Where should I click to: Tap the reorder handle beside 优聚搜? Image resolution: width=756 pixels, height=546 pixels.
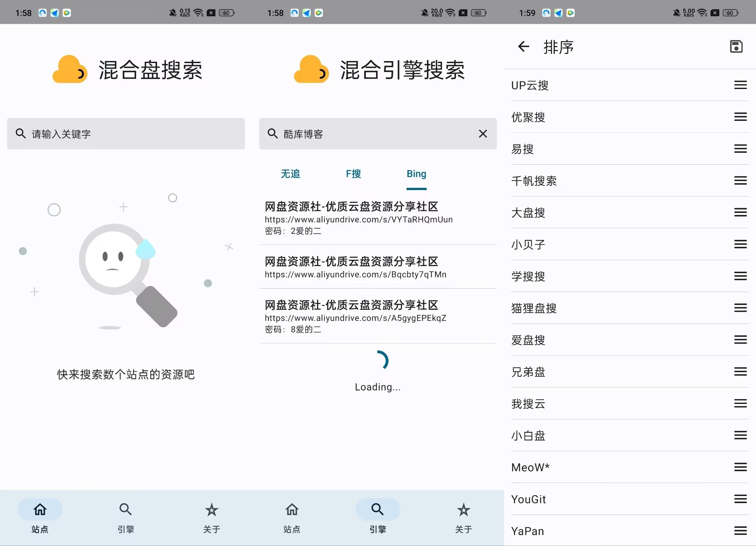point(740,117)
